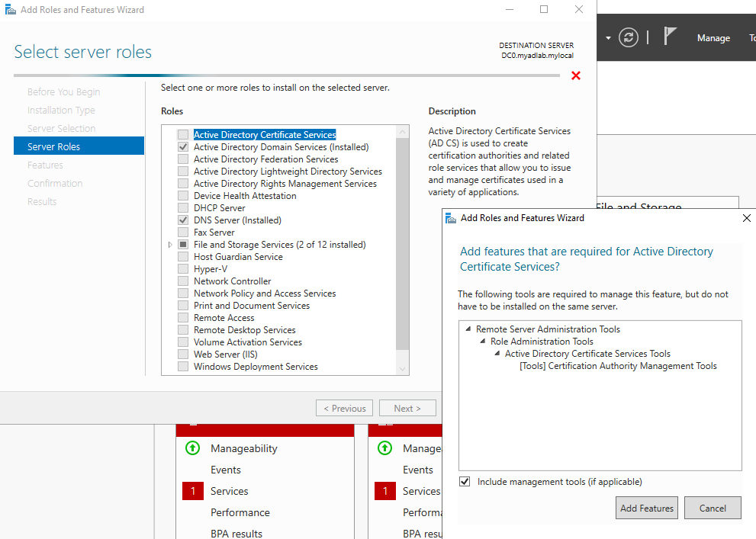This screenshot has width=756, height=539.
Task: Click the dropdown arrow beside refresh icon
Action: [608, 37]
